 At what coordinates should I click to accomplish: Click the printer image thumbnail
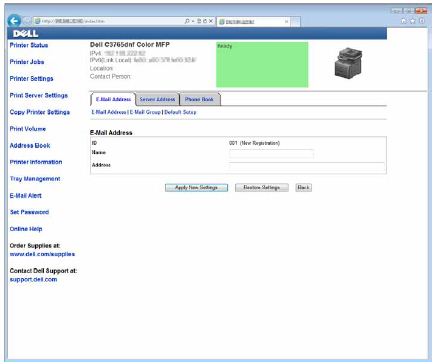click(x=348, y=62)
